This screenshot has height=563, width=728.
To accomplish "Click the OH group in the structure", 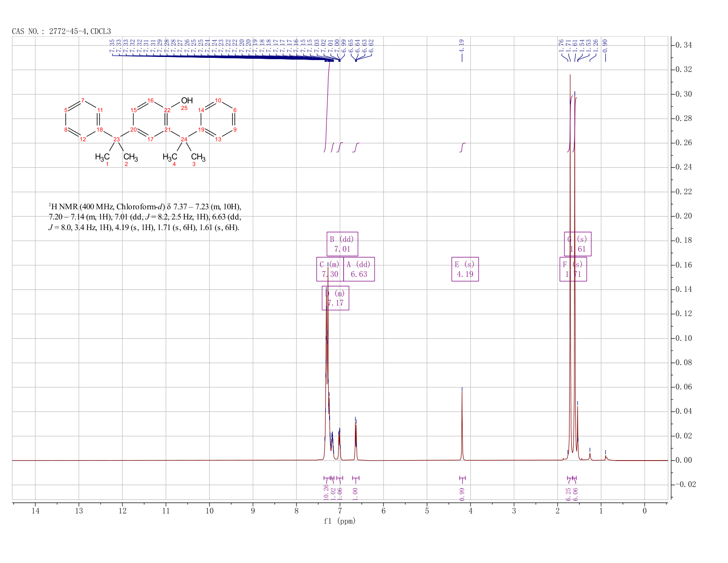I will 187,101.
